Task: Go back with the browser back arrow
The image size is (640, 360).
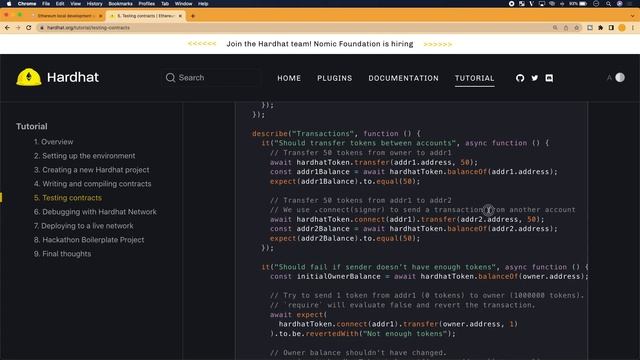Action: [x=7, y=28]
